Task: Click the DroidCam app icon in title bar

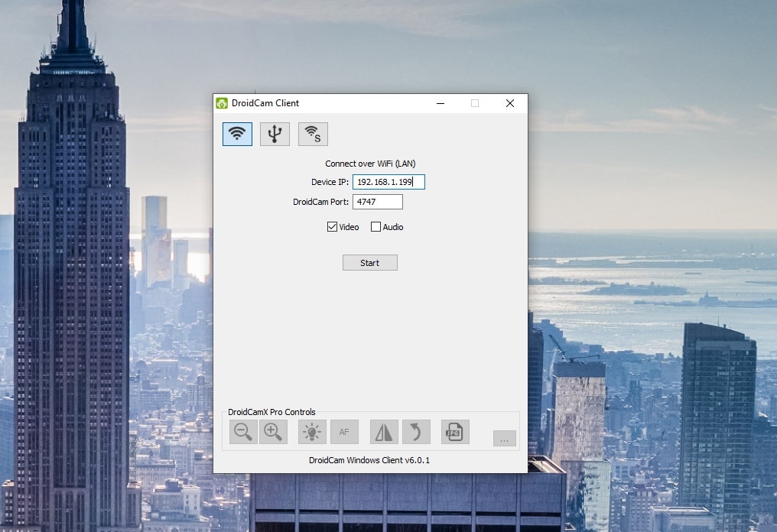Action: [x=222, y=103]
